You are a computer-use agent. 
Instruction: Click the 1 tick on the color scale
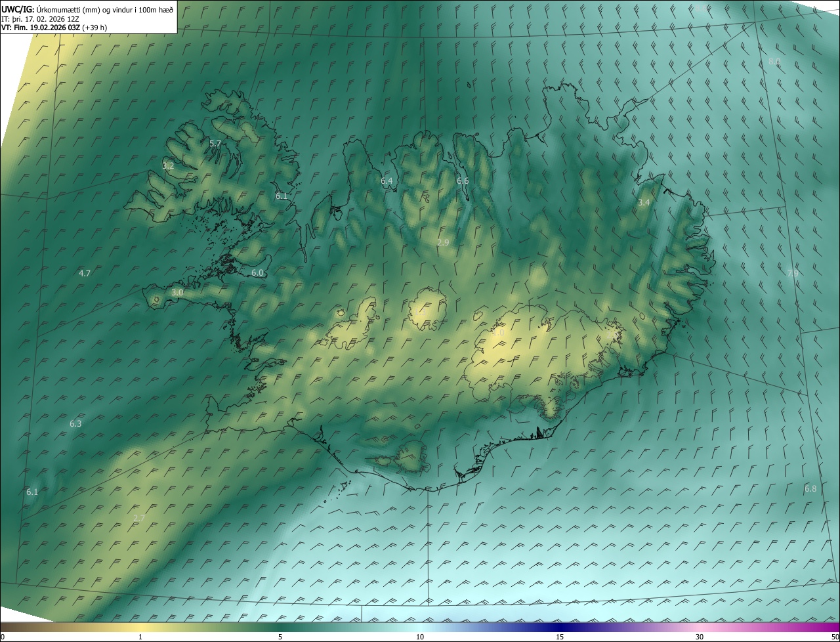pyautogui.click(x=140, y=637)
